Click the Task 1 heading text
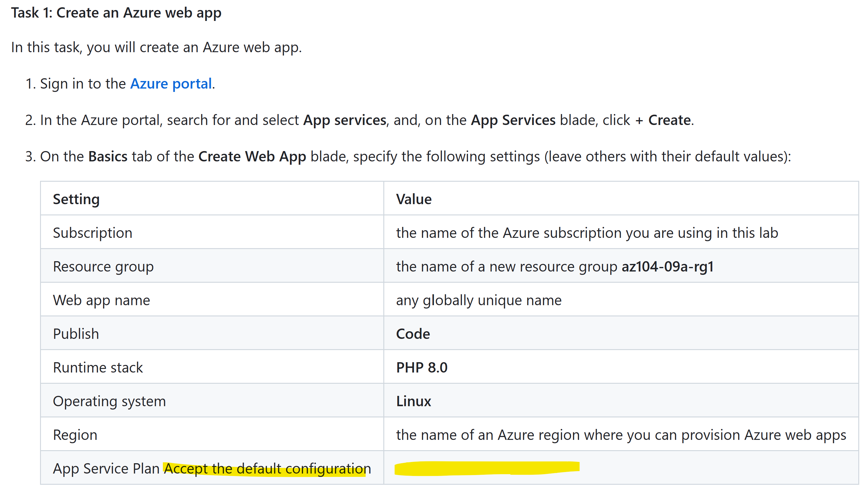 click(x=116, y=13)
